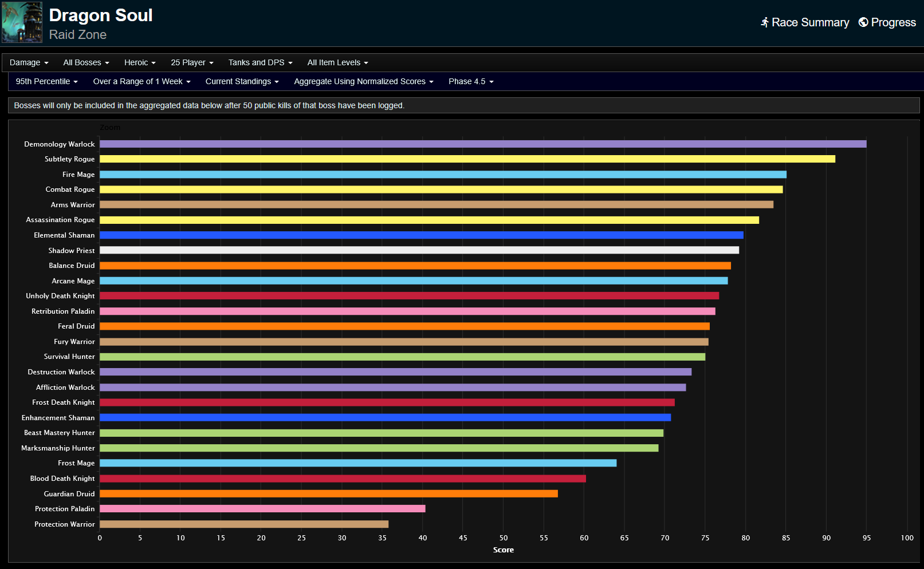Click the Blood Death Knight label
Screen dimensions: 924x569
62,479
